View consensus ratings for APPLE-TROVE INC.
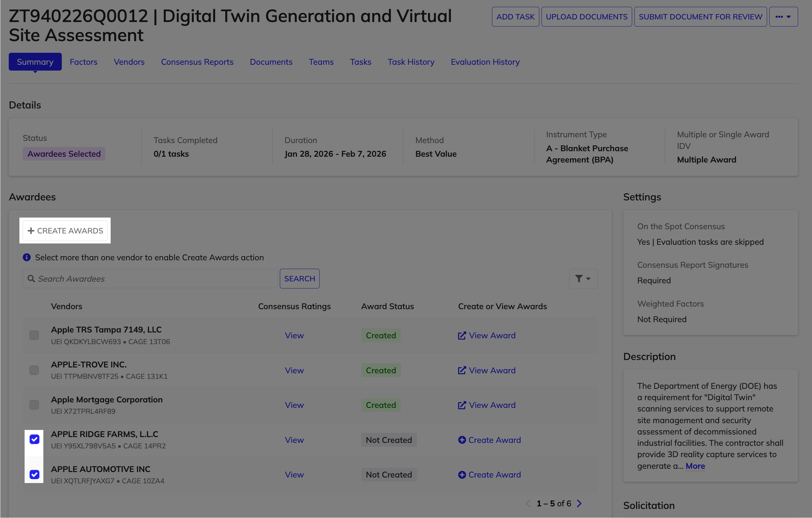812x518 pixels. tap(294, 370)
